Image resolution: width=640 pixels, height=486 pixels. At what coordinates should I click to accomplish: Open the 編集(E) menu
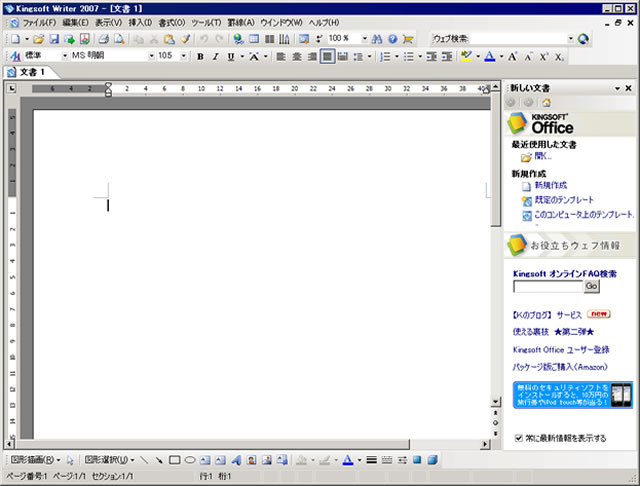coord(75,23)
